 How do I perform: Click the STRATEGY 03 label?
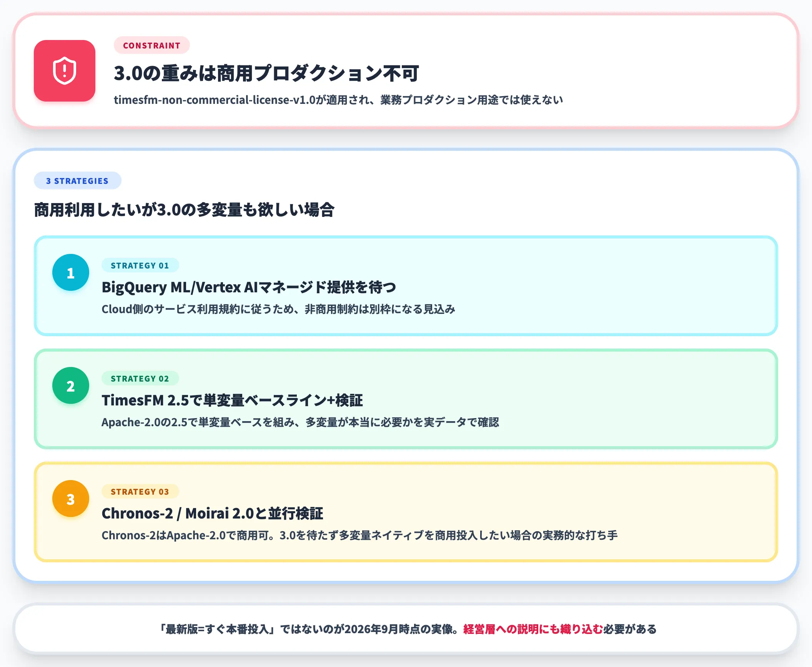click(140, 492)
